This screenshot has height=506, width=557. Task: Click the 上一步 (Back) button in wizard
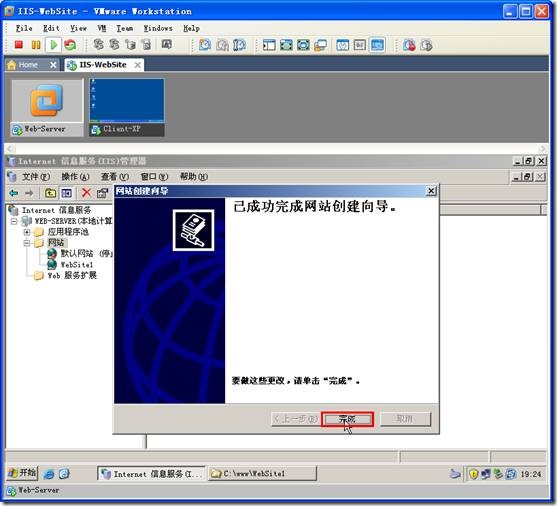[x=296, y=419]
